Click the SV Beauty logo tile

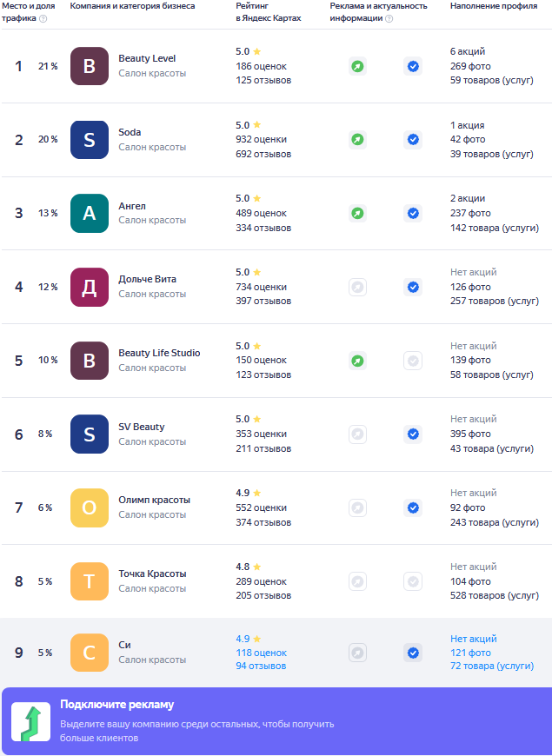[90, 434]
